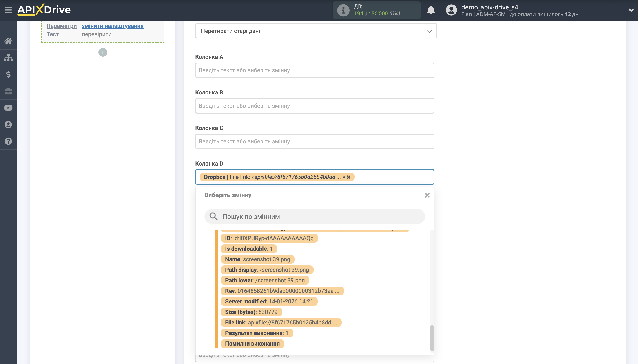Click the «перевірити» link
The width and height of the screenshot is (638, 364).
tap(96, 34)
